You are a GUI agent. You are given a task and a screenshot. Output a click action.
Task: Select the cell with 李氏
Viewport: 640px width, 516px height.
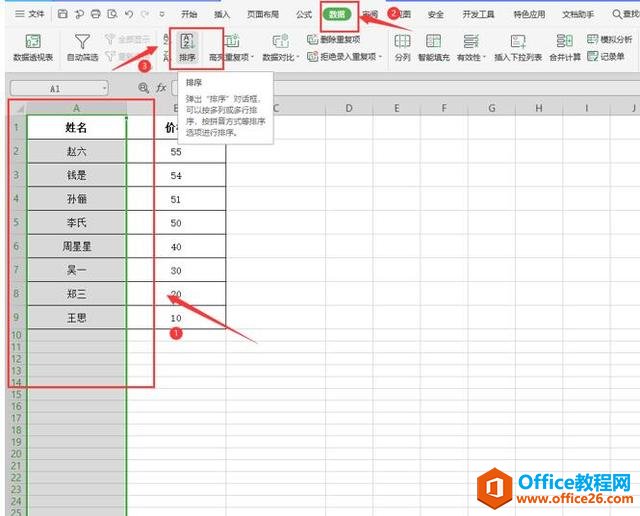point(77,222)
